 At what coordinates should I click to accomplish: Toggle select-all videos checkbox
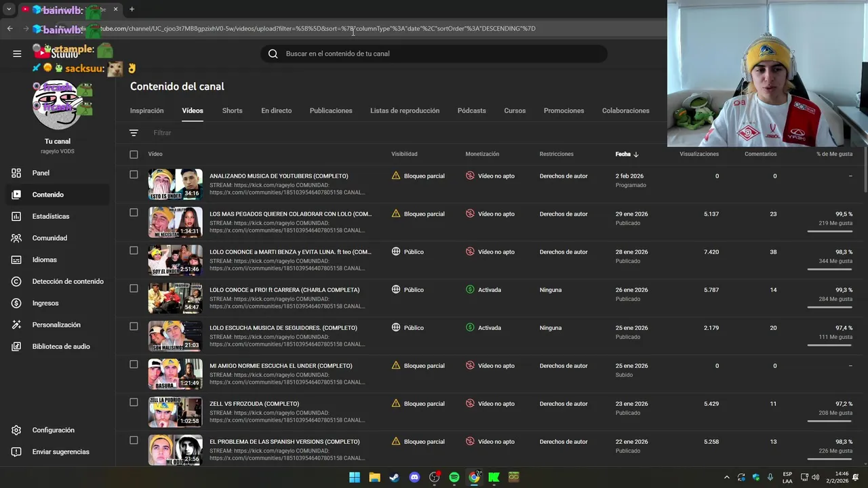134,155
